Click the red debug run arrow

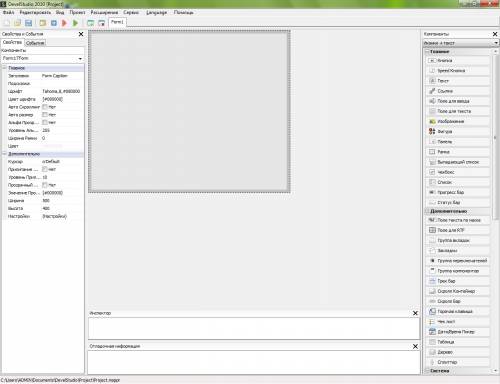(x=65, y=23)
